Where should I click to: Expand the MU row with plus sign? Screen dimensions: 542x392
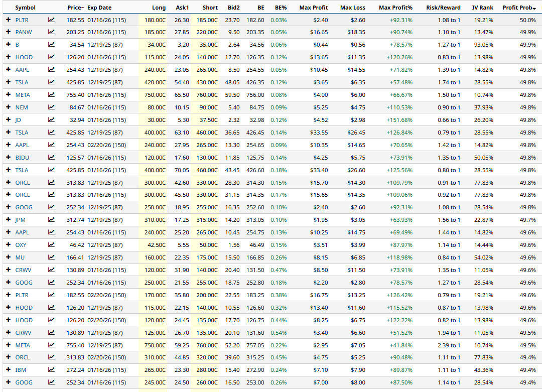[x=8, y=257]
